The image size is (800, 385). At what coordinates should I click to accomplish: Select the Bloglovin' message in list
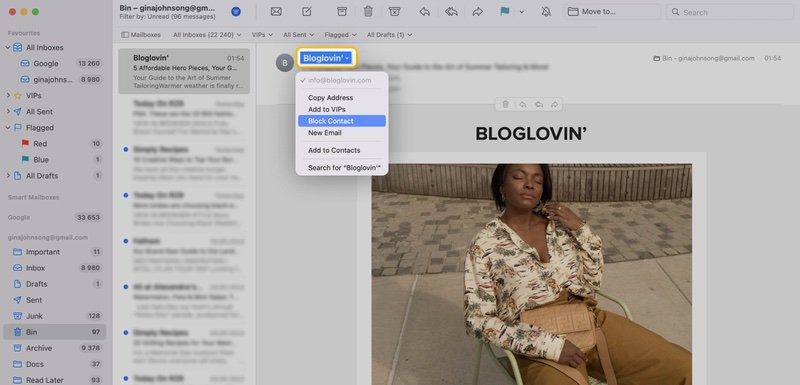[x=184, y=71]
